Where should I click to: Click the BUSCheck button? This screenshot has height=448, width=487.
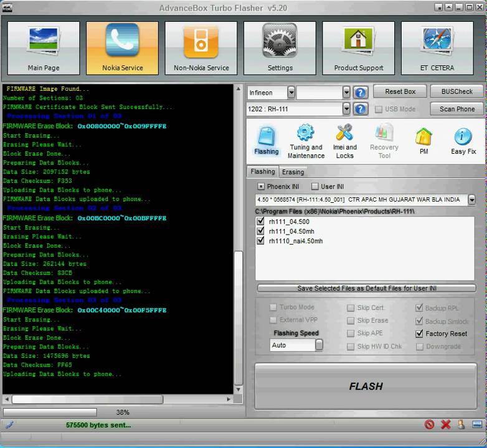[456, 91]
